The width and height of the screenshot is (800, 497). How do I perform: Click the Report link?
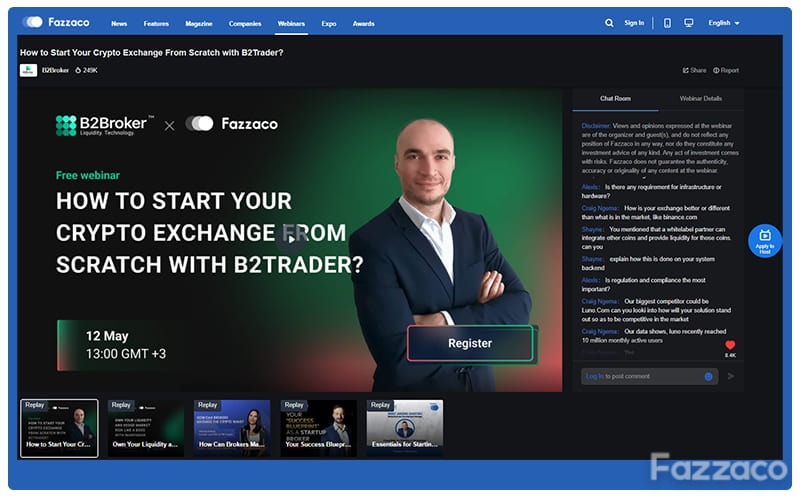coord(726,70)
